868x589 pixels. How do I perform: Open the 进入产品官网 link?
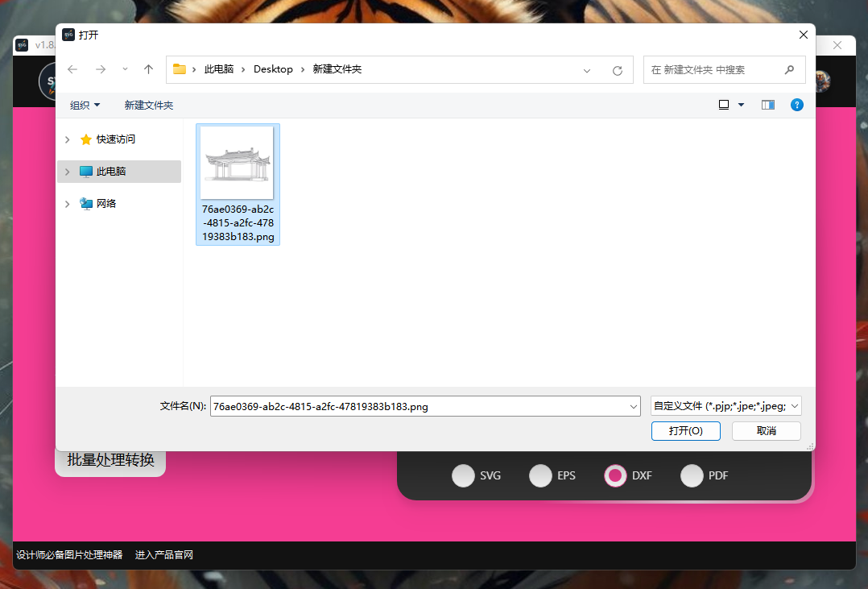162,554
